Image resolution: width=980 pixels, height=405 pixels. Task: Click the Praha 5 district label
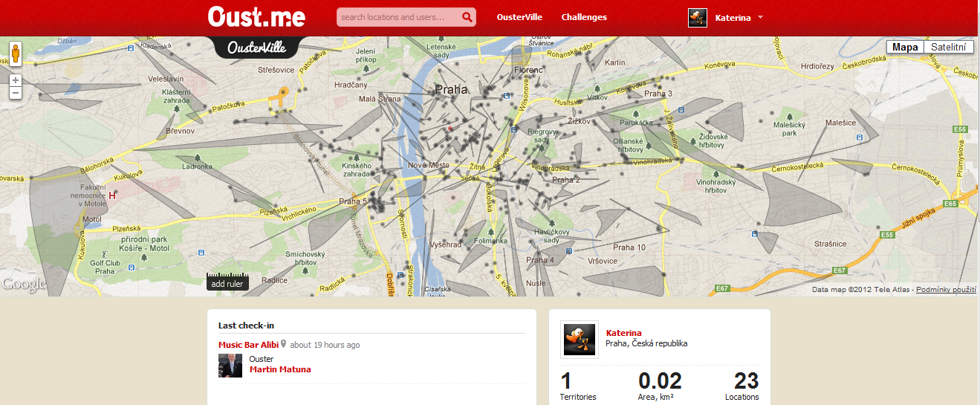tap(354, 201)
